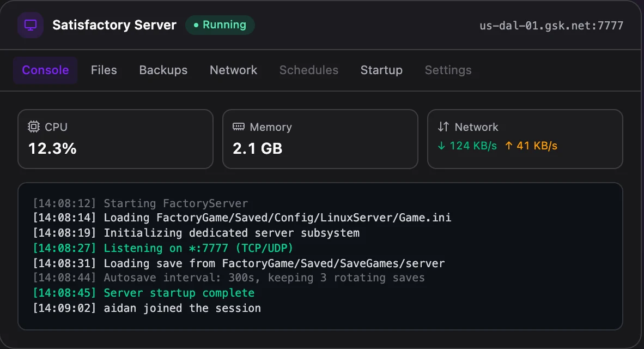
Task: Click the Network up-down arrows icon
Action: [443, 127]
